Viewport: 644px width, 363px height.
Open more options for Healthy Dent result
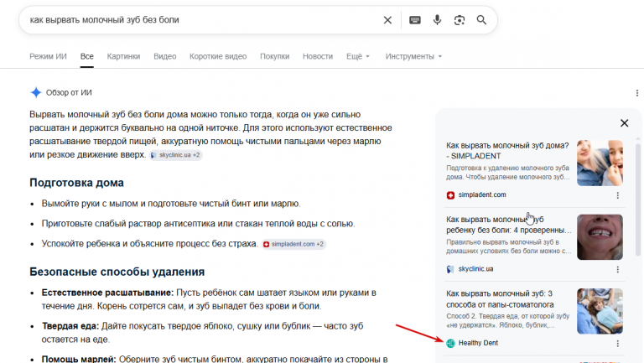point(618,343)
